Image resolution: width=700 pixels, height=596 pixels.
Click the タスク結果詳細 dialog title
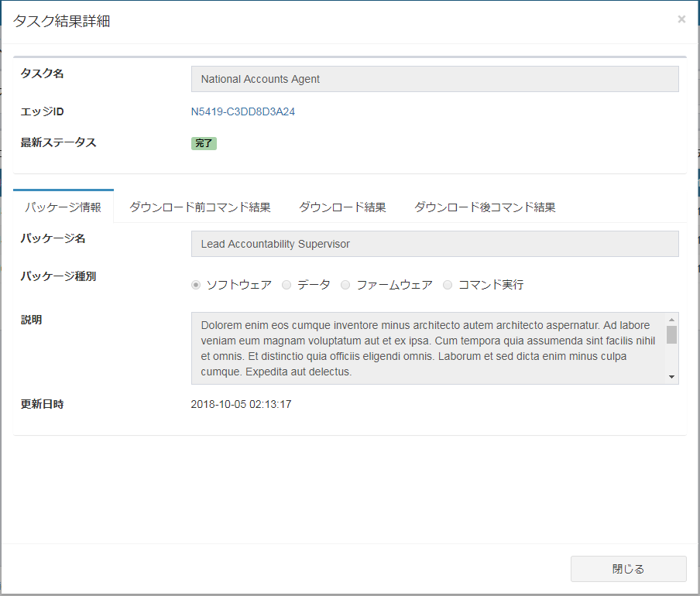[62, 22]
